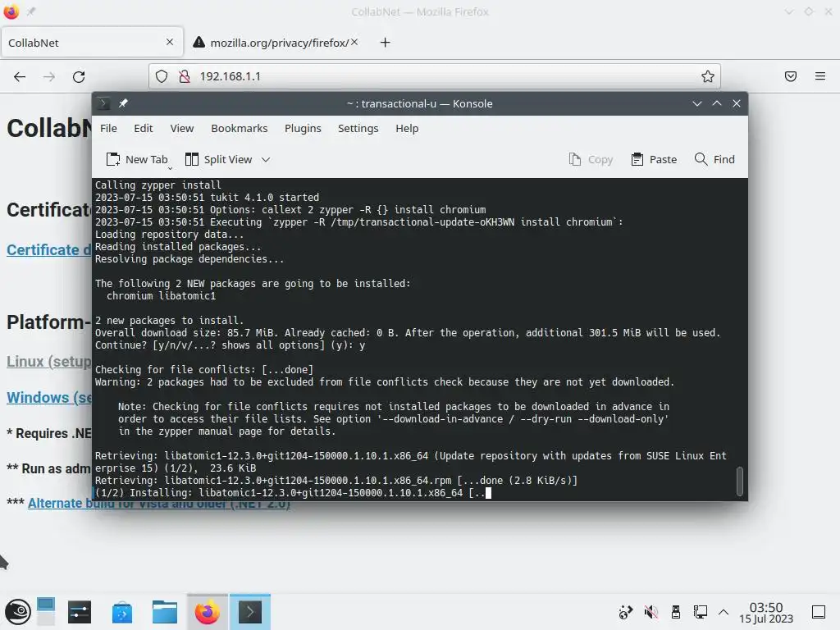Click the Show Desktop button

(819, 612)
